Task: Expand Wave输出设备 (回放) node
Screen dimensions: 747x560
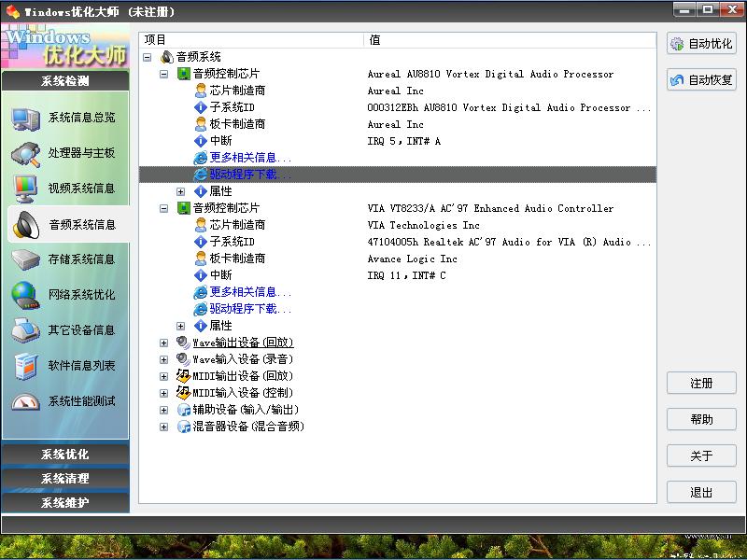Action: [164, 343]
